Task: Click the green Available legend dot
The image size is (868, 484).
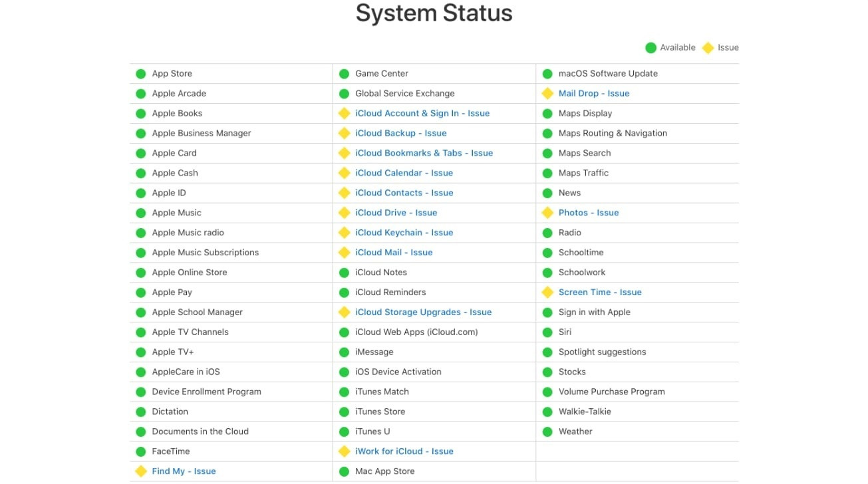Action: point(651,47)
